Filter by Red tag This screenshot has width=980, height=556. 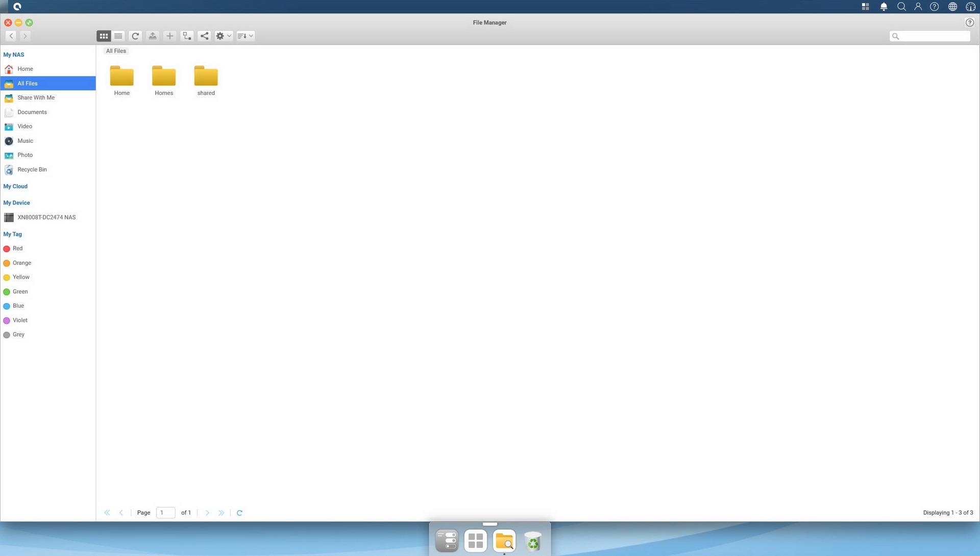48,248
